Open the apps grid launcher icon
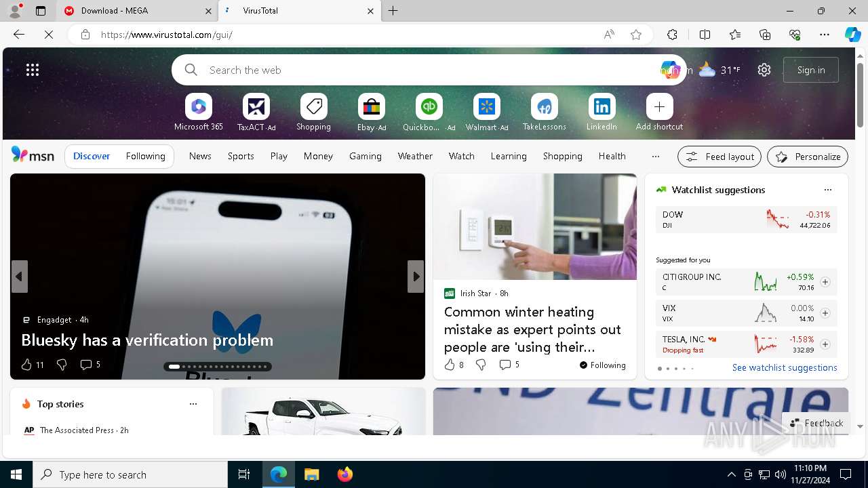The width and height of the screenshot is (868, 488). coord(33,70)
